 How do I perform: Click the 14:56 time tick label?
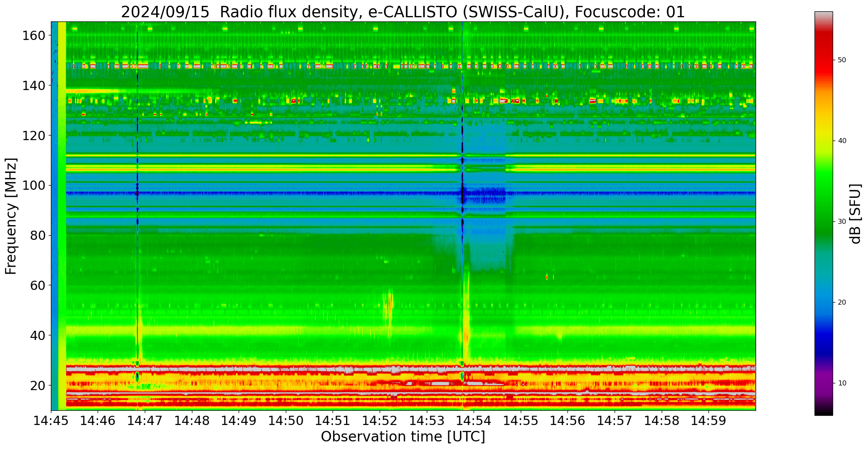point(567,420)
